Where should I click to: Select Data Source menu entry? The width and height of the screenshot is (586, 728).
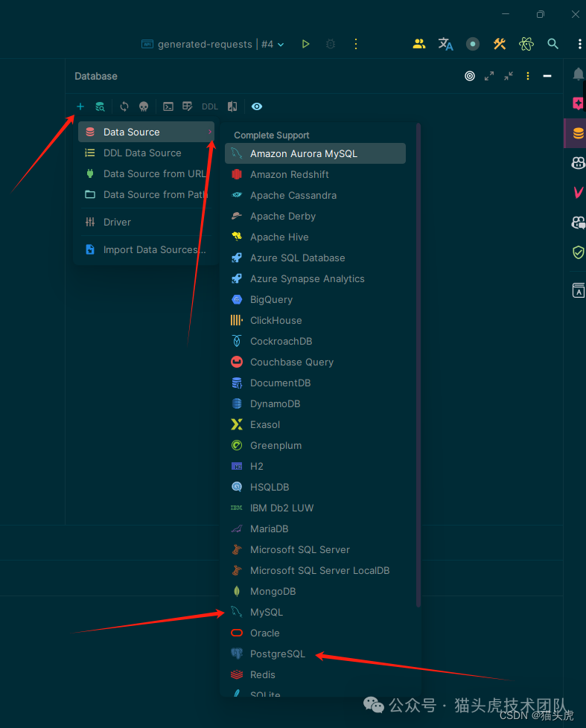(146, 132)
